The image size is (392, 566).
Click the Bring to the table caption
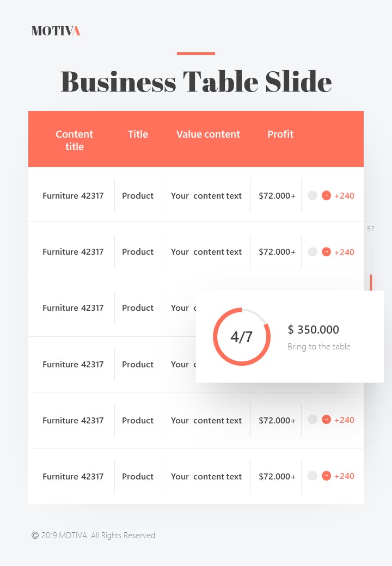tap(319, 347)
